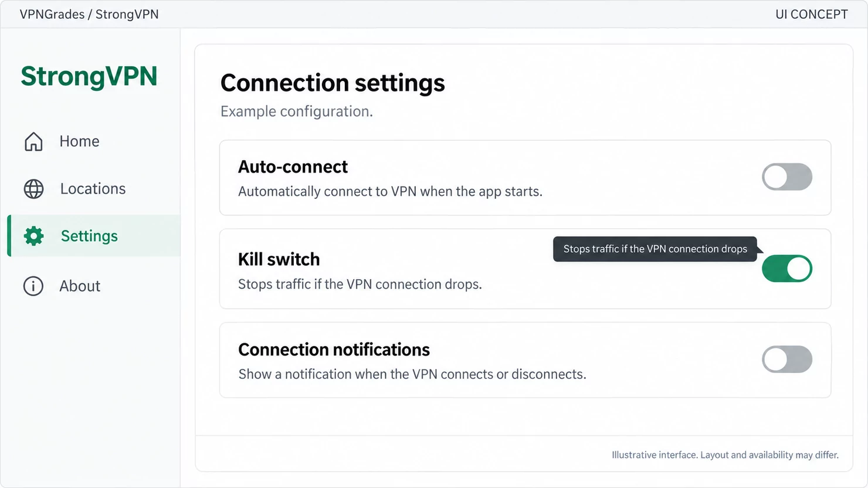Click the About info circle icon
Viewport: 868px width, 488px height.
point(33,286)
